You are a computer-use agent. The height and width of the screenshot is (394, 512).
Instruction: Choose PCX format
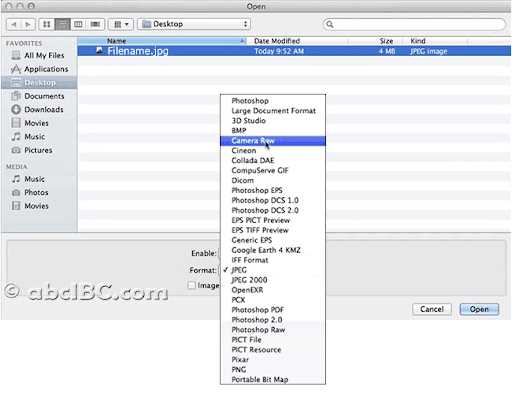273,300
